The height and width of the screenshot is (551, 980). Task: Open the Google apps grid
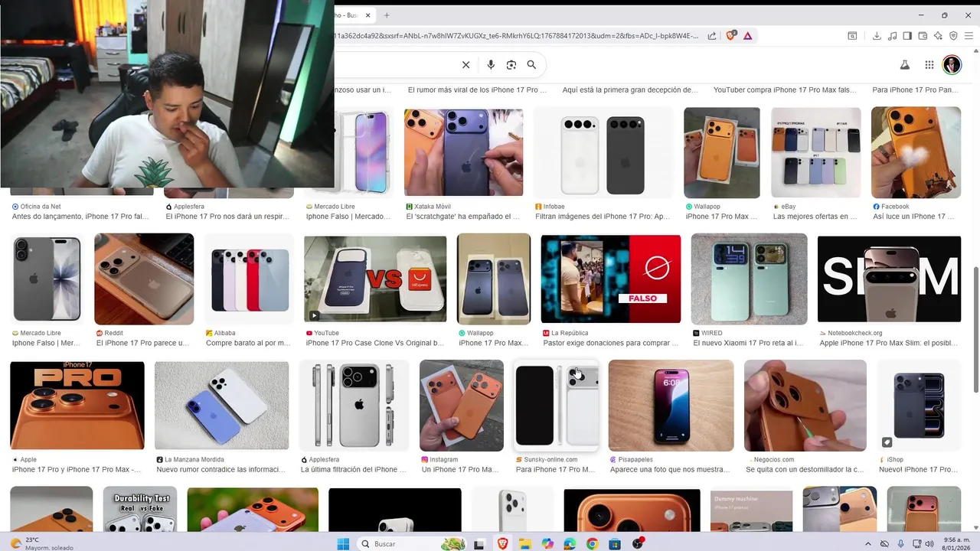(929, 65)
